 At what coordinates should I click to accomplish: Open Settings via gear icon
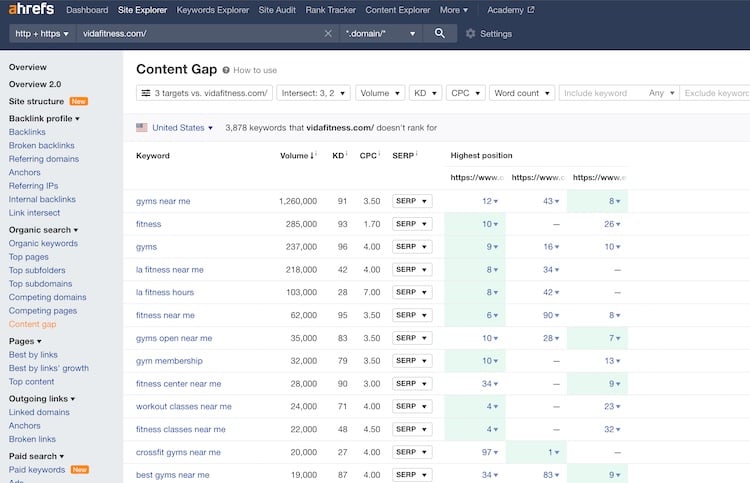[471, 33]
